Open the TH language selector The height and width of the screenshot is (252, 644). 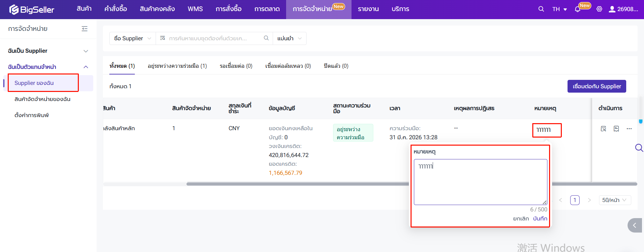click(x=559, y=9)
